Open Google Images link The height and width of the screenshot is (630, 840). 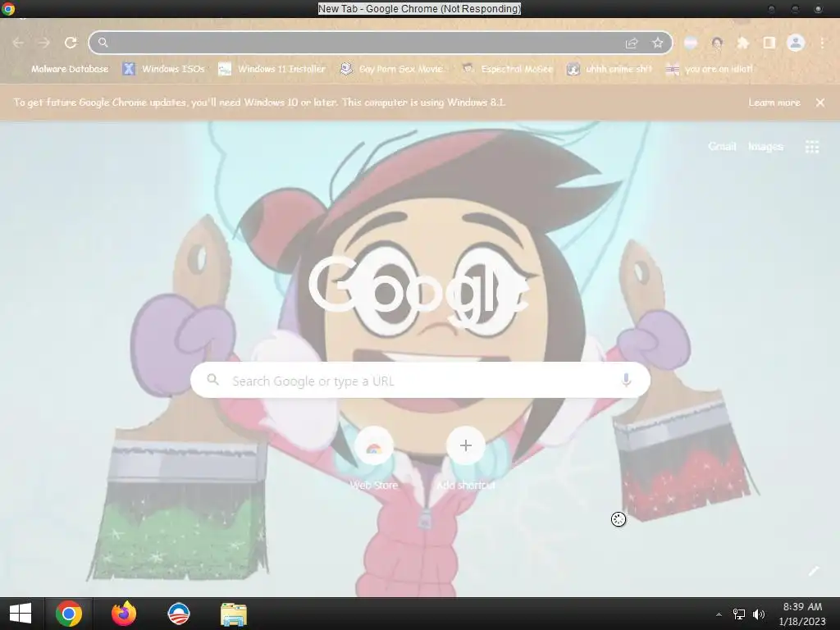(765, 146)
